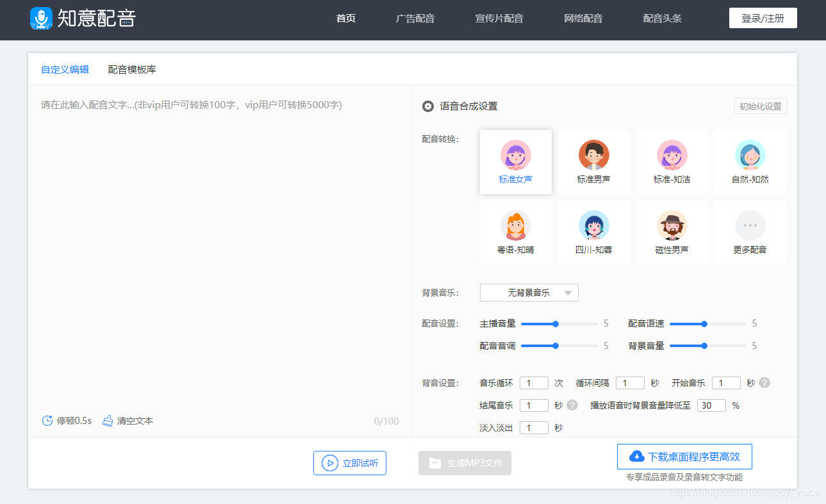Open 更多配音 to see more voices
This screenshot has height=504, width=826.
pyautogui.click(x=750, y=231)
